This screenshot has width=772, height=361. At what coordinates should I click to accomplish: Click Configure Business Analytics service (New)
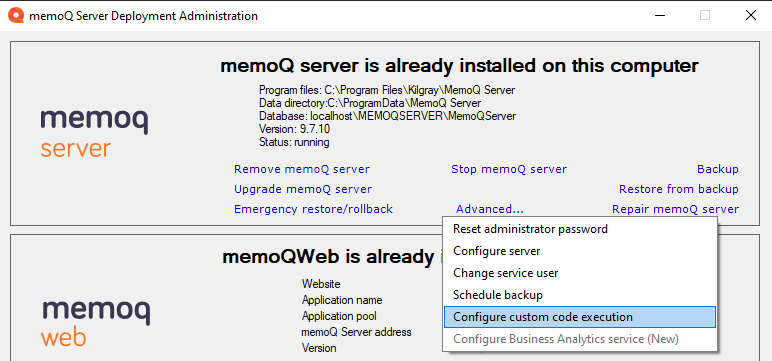click(579, 339)
